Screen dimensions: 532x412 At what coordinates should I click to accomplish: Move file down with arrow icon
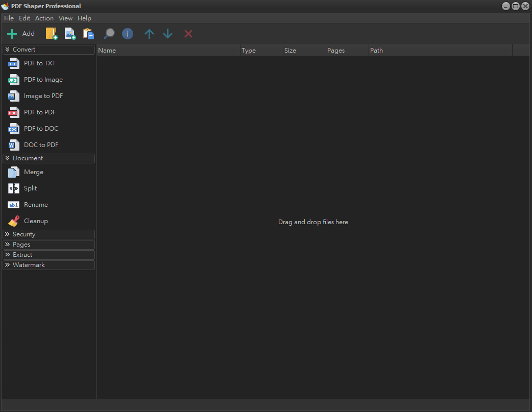tap(168, 34)
